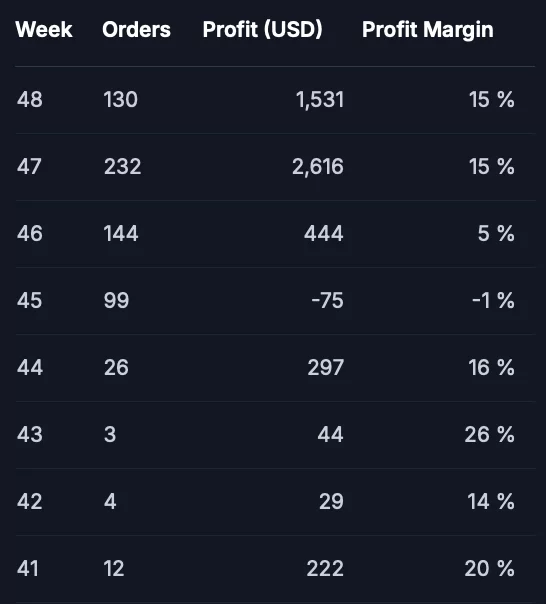This screenshot has height=604, width=546.
Task: Click the 444 profit cell
Action: 324,234
